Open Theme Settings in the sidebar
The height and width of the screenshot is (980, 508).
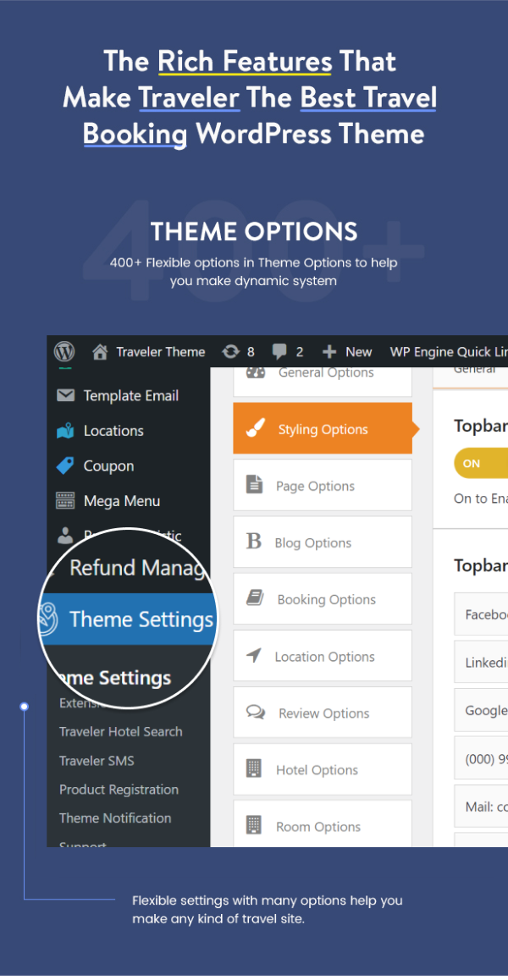point(140,619)
